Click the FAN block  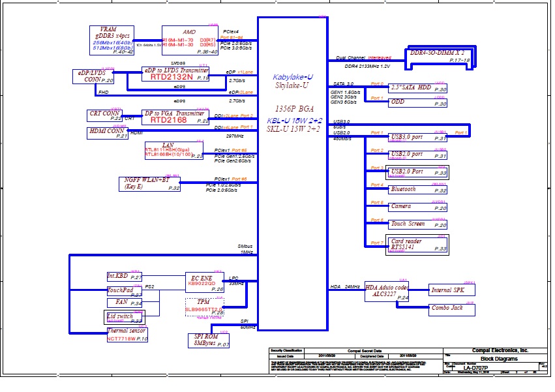coord(125,303)
